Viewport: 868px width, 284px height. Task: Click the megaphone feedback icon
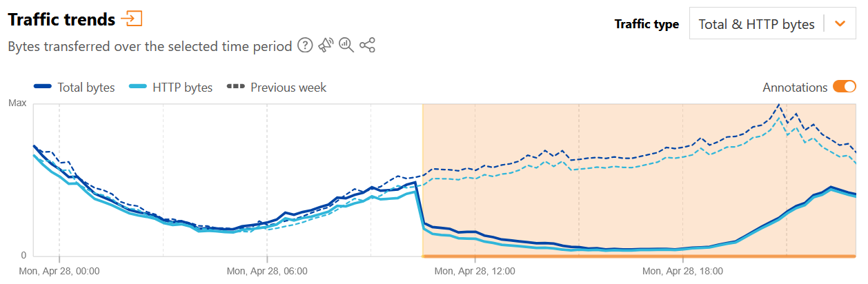point(326,46)
